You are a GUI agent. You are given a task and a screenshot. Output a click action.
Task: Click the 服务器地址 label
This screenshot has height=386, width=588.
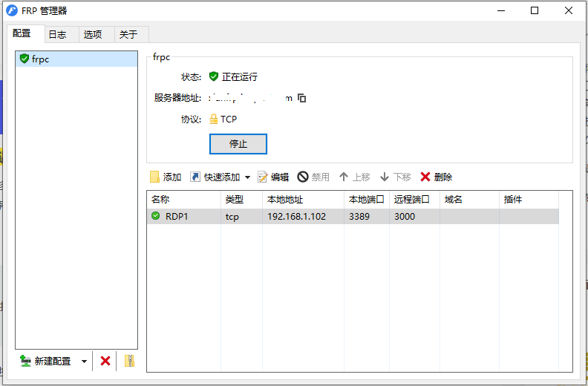177,98
